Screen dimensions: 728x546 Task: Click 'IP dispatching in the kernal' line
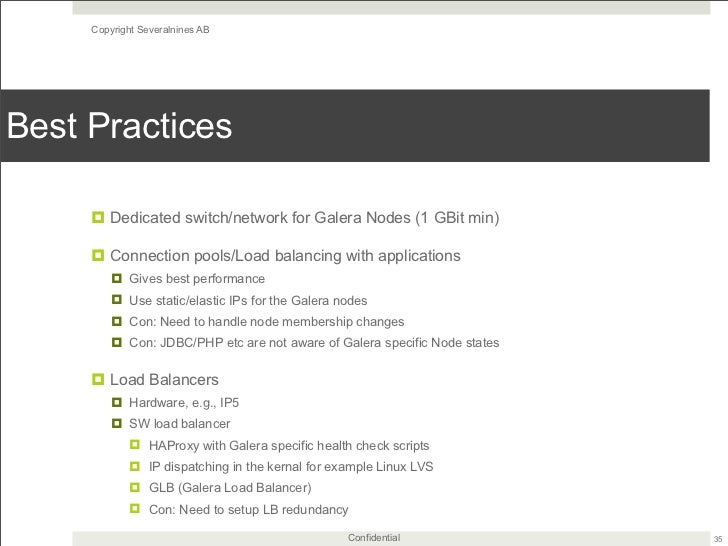[291, 467]
